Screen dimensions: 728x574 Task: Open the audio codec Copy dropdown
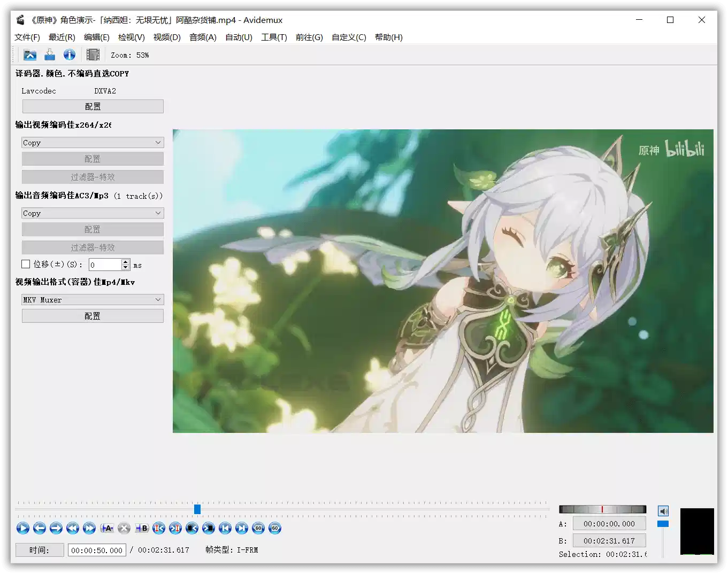coord(92,213)
